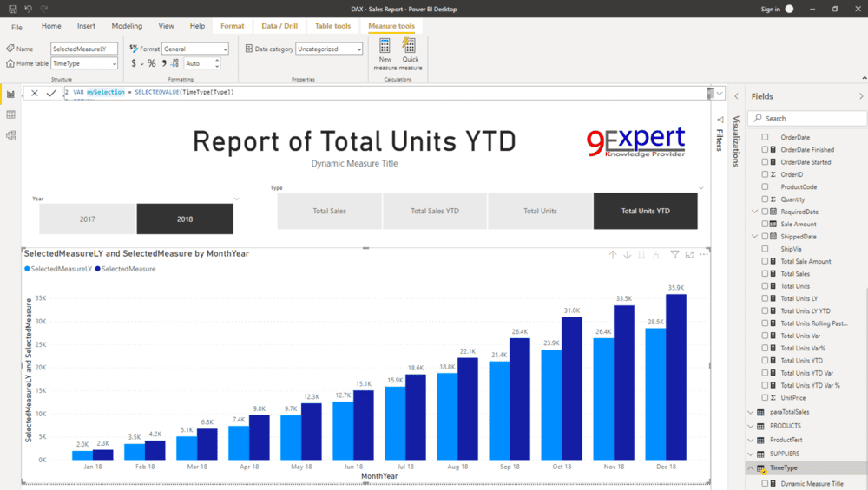Switch to Report view icon
Screen dimensions: 868x490
point(10,95)
